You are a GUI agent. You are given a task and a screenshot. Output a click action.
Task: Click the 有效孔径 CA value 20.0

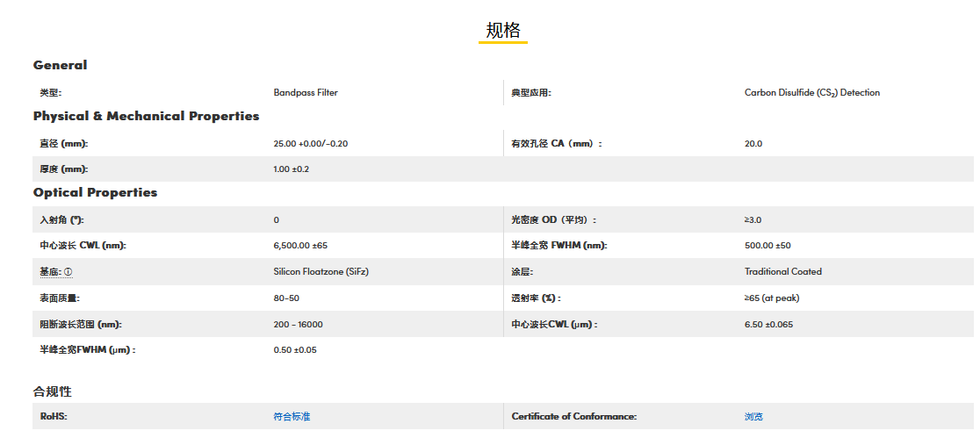753,143
